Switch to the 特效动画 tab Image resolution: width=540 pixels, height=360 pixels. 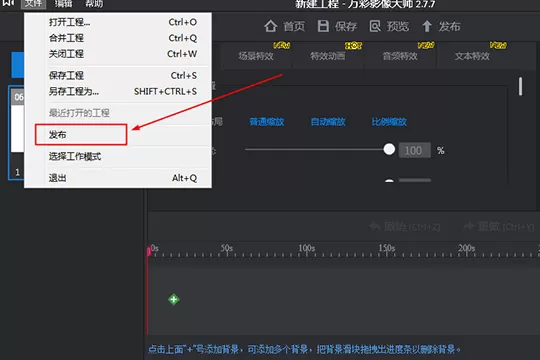tap(328, 55)
